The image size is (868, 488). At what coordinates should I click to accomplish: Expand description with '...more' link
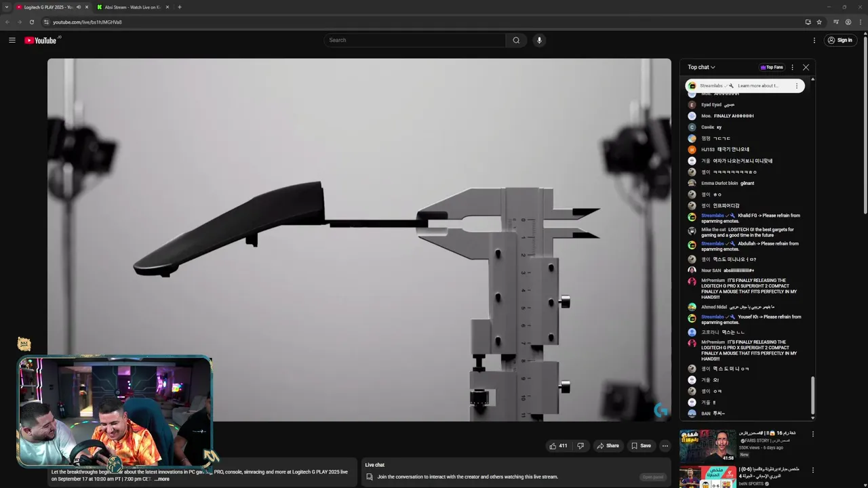click(162, 479)
